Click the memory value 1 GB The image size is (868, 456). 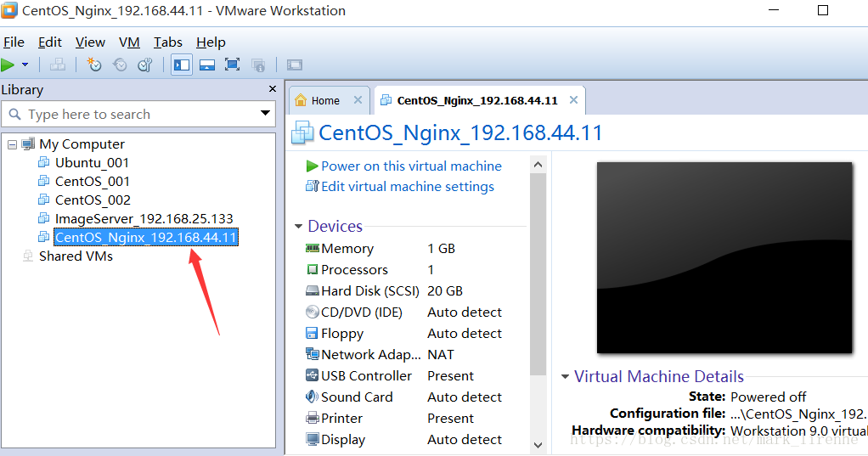(x=441, y=249)
